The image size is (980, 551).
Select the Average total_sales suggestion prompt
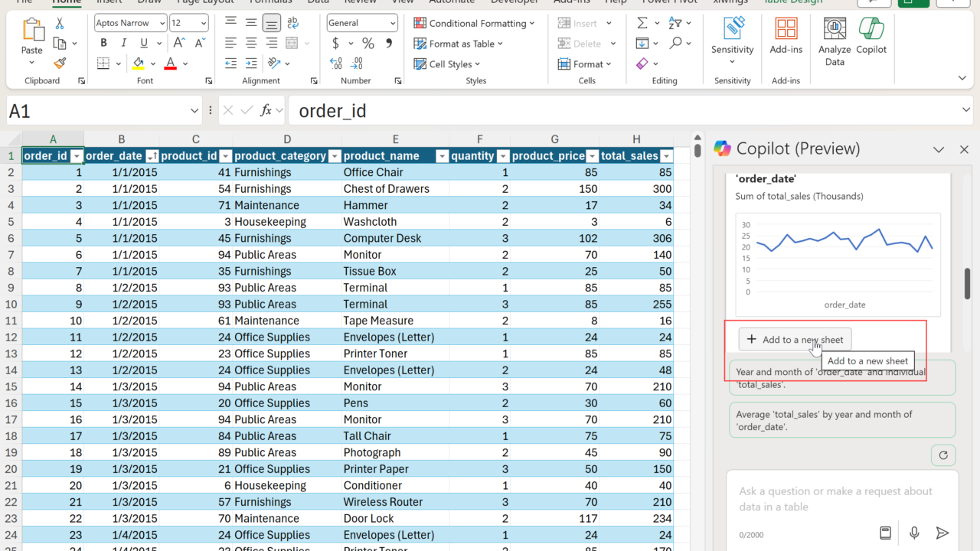click(841, 420)
